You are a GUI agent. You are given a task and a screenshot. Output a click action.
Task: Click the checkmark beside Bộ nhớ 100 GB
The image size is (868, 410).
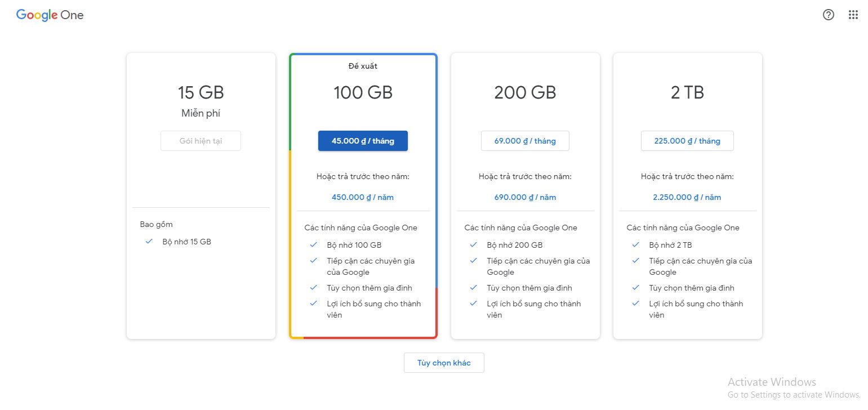click(x=314, y=245)
